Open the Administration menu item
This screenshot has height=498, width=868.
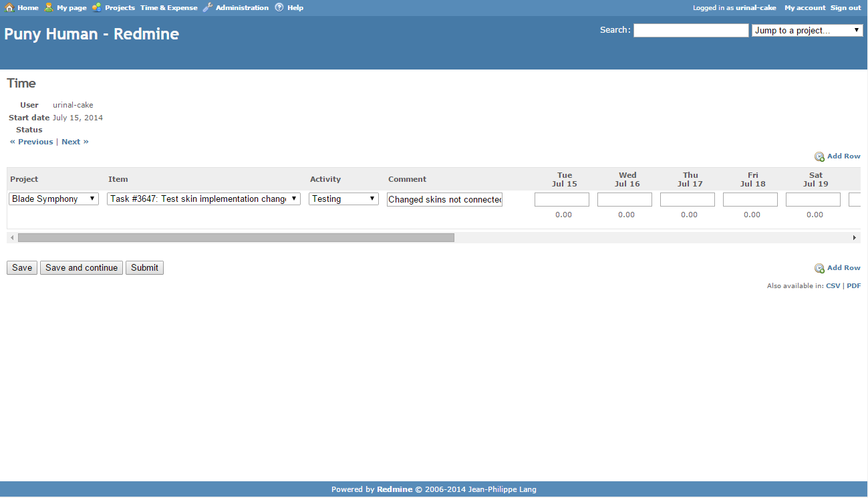[242, 8]
